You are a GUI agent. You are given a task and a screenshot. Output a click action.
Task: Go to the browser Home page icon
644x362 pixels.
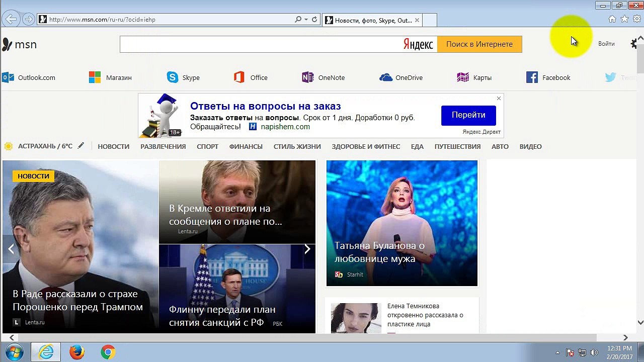(612, 19)
